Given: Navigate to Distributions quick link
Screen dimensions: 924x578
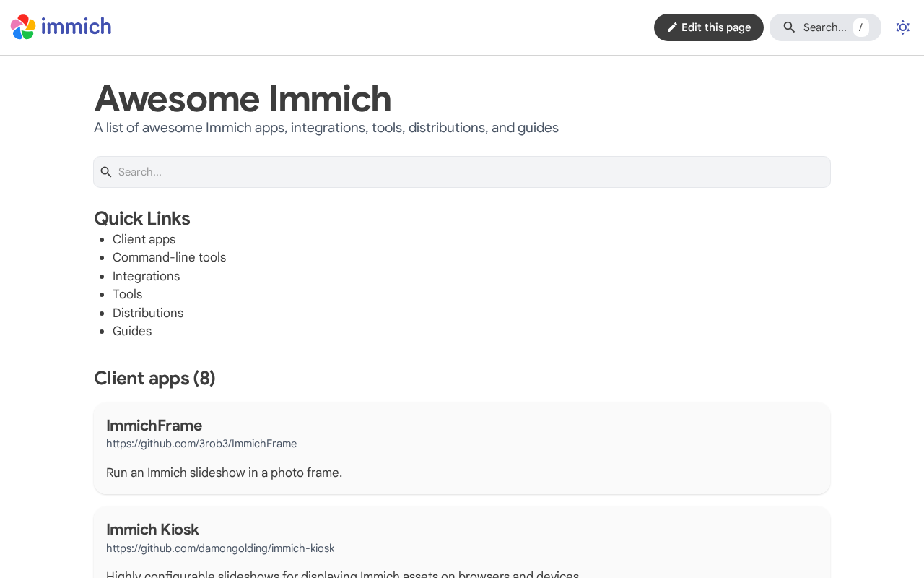Looking at the screenshot, I should click(148, 313).
